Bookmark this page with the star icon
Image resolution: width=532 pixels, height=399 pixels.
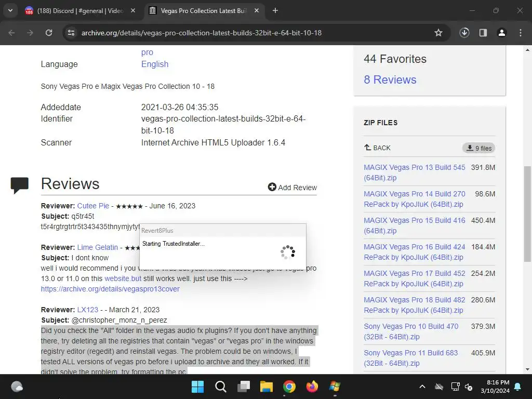(438, 33)
